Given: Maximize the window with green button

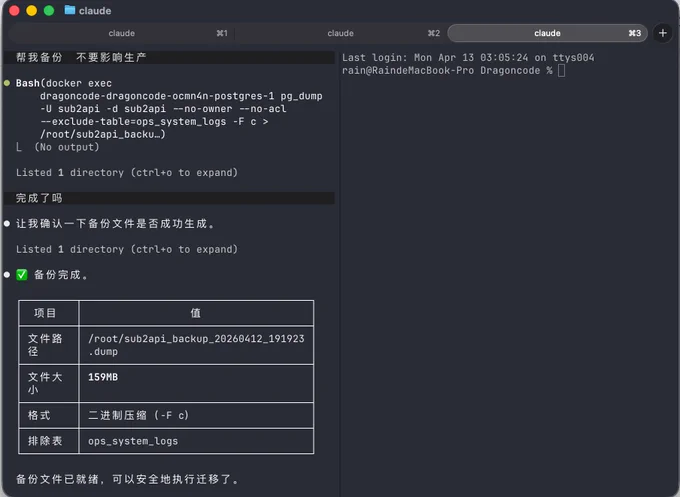Looking at the screenshot, I should 49,10.
